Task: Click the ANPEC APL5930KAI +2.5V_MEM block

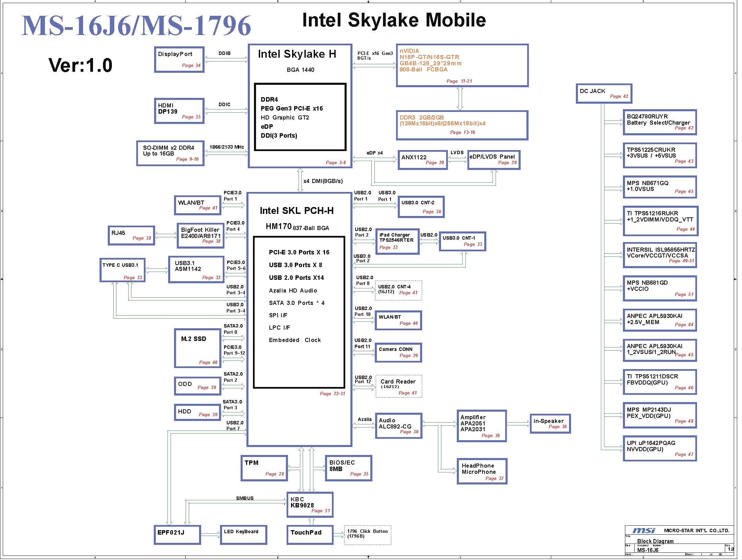Action: 660,320
